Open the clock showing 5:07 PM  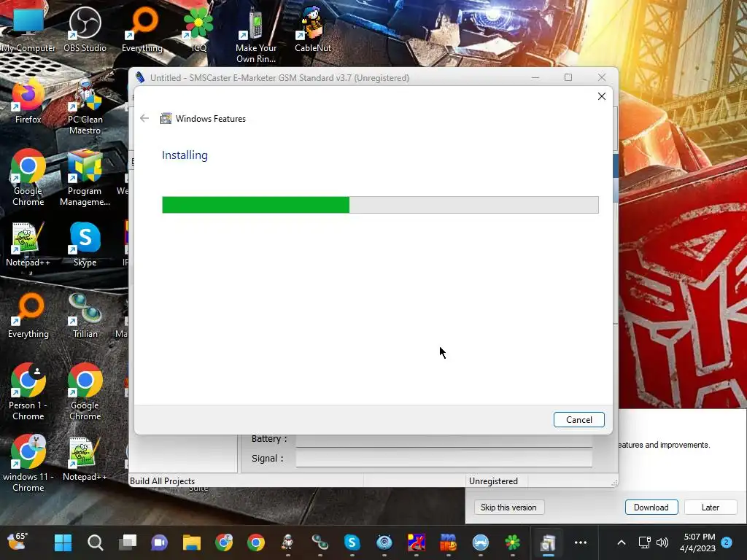(x=698, y=542)
